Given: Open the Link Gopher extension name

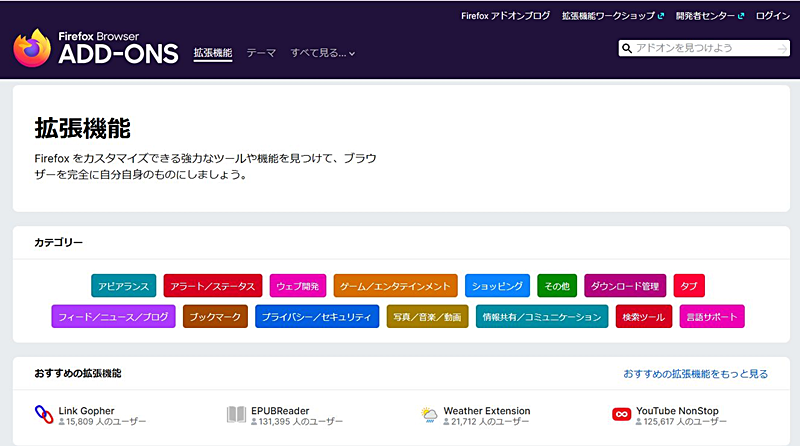Looking at the screenshot, I should 86,411.
